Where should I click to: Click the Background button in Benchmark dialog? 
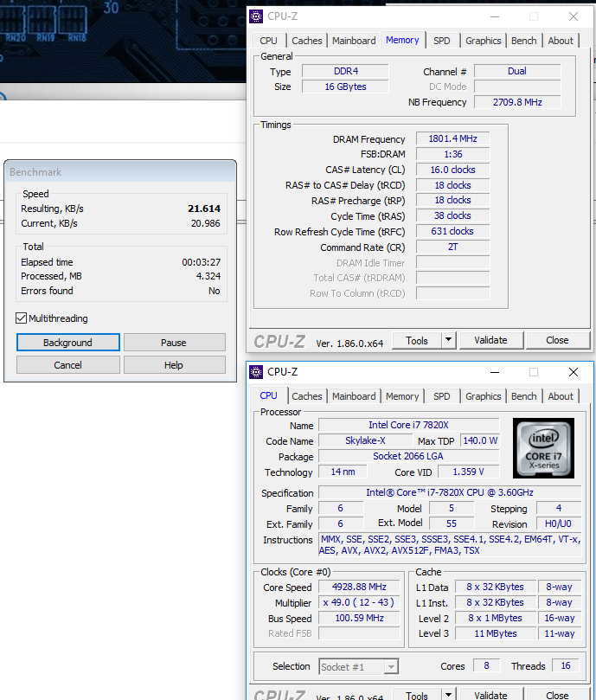point(67,343)
